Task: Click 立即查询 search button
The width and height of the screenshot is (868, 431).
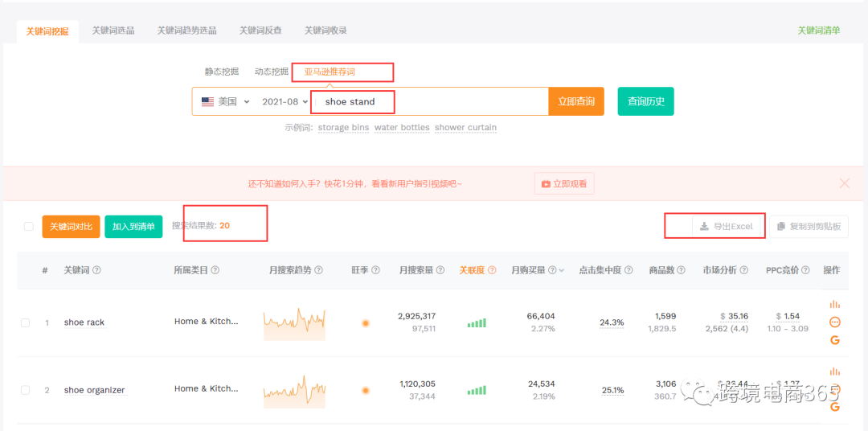Action: click(576, 101)
